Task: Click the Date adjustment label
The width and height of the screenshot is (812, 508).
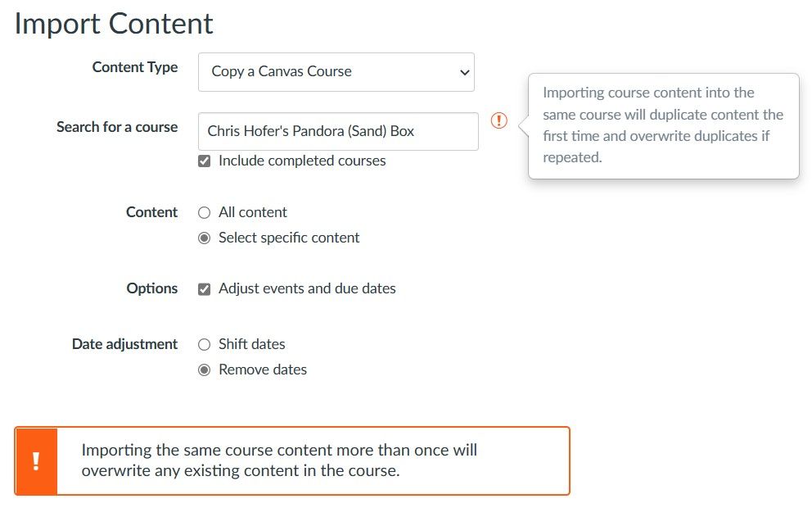Action: [124, 344]
